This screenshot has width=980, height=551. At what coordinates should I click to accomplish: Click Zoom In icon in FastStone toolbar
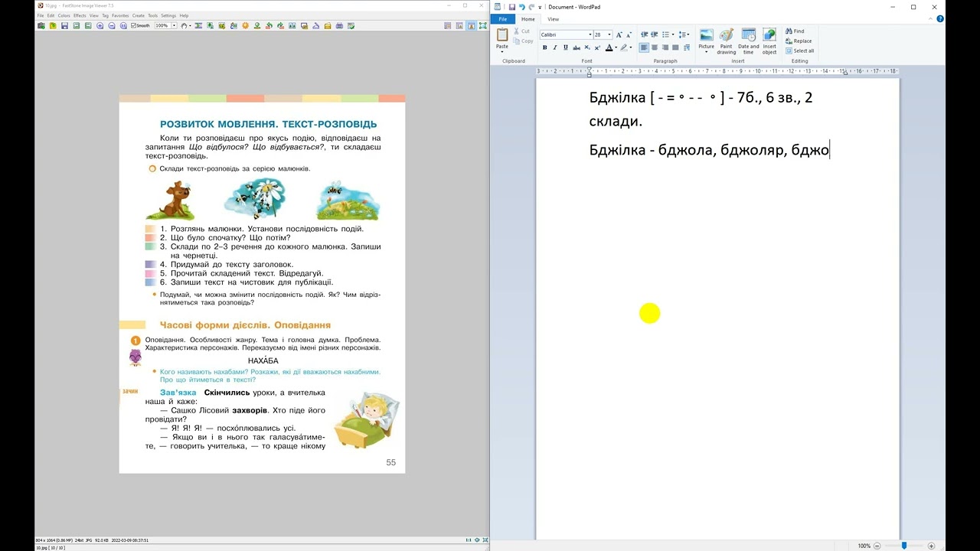(x=100, y=25)
